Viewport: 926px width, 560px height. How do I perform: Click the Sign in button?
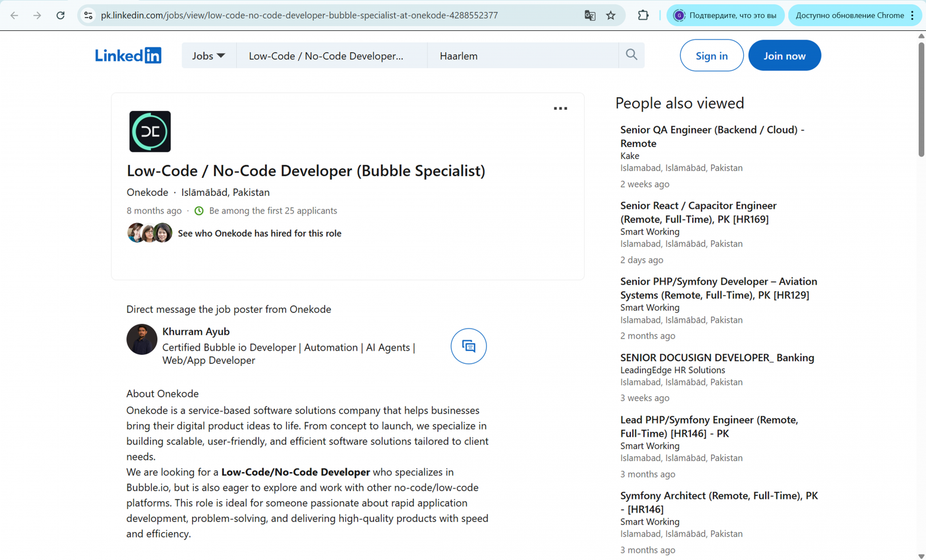(x=712, y=56)
